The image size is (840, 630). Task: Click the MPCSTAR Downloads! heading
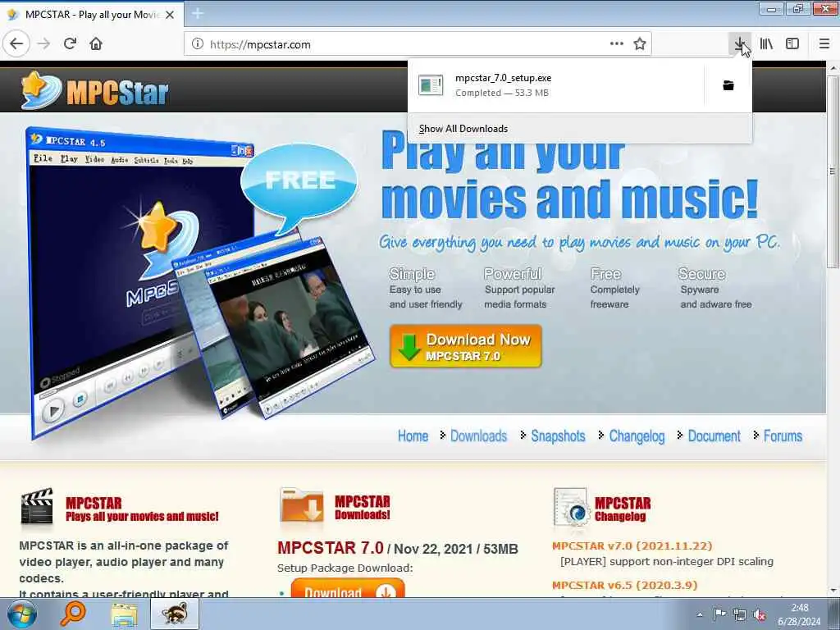click(362, 508)
